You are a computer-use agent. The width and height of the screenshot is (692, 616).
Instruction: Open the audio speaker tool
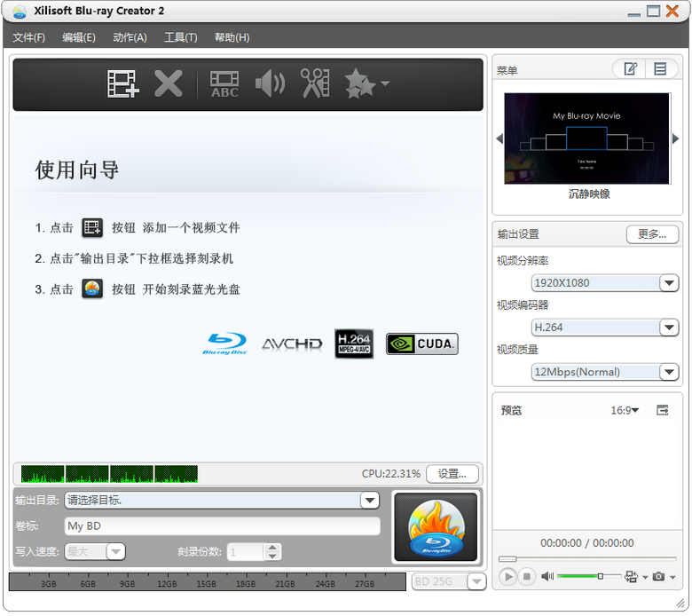click(x=270, y=83)
